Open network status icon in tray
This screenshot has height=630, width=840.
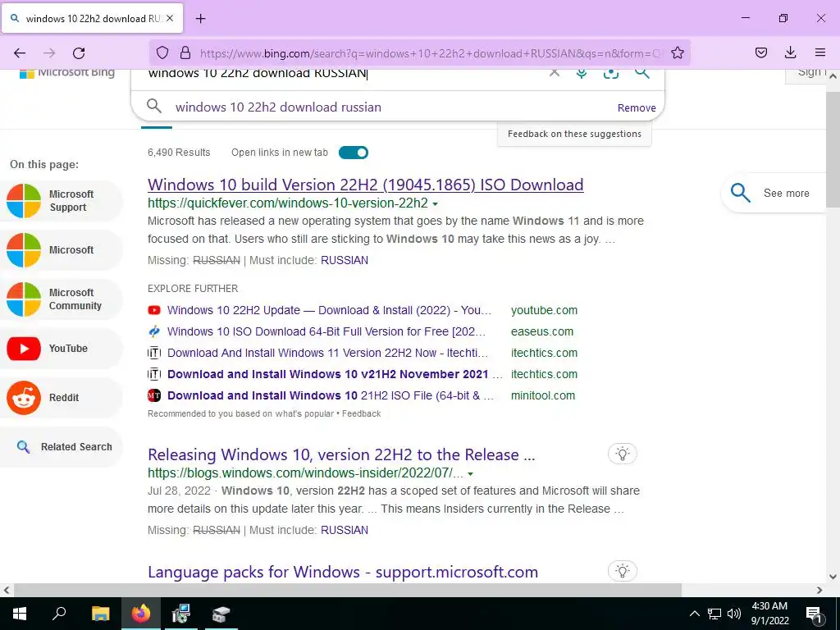tap(714, 614)
